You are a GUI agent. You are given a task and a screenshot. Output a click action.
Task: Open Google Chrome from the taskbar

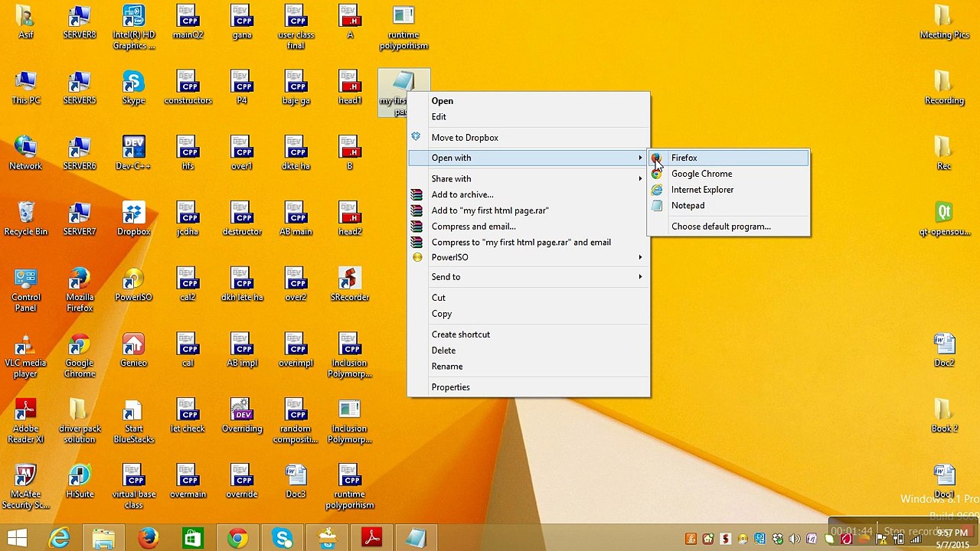238,538
